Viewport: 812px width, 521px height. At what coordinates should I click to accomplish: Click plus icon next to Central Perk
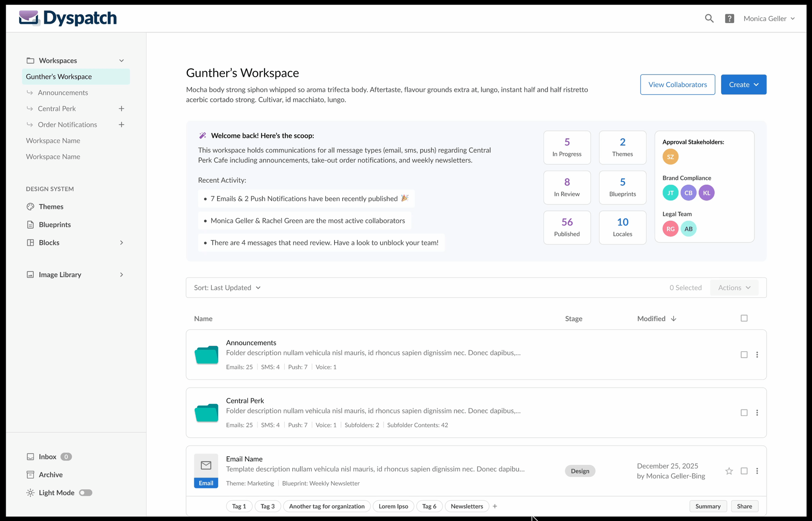[121, 108]
